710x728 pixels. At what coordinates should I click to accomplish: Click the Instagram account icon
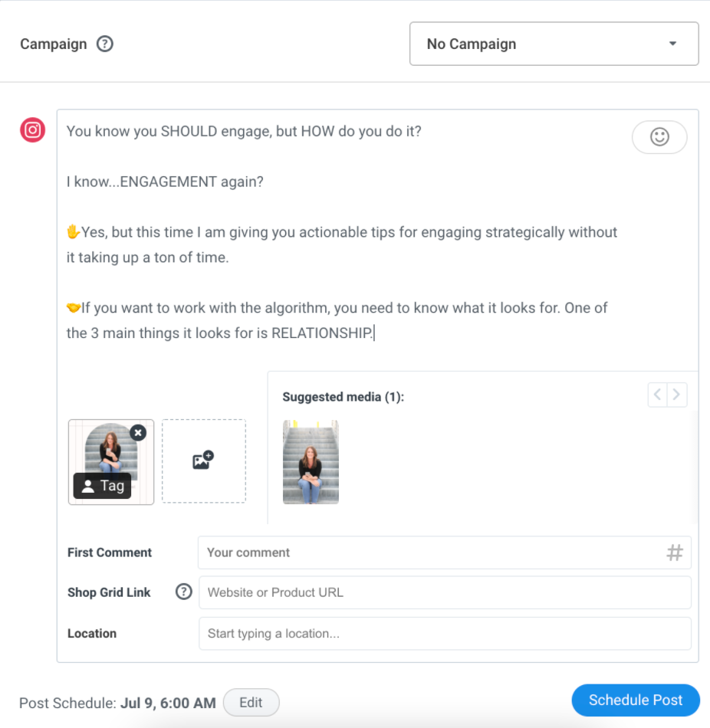32,130
